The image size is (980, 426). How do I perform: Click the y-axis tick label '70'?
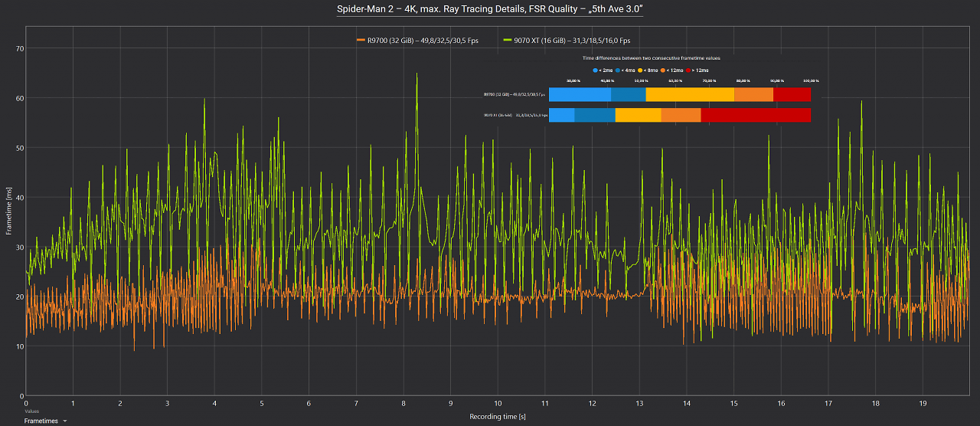coord(19,48)
